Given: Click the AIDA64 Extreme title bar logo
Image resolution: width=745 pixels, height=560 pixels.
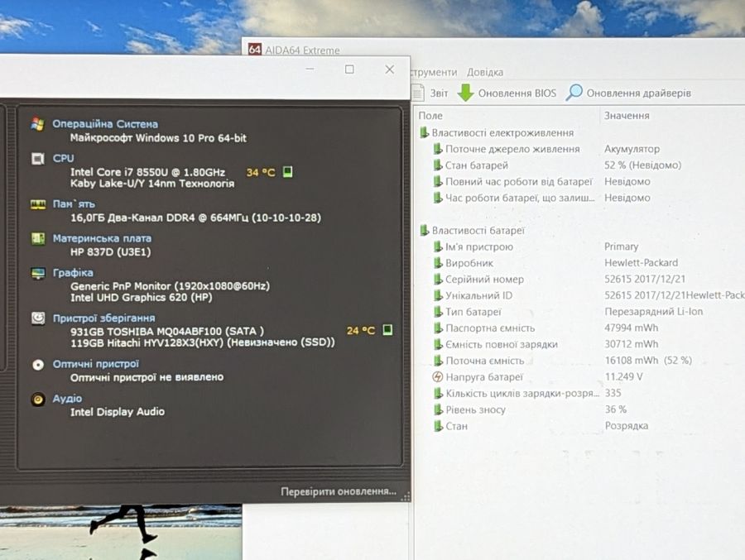Looking at the screenshot, I should point(255,49).
